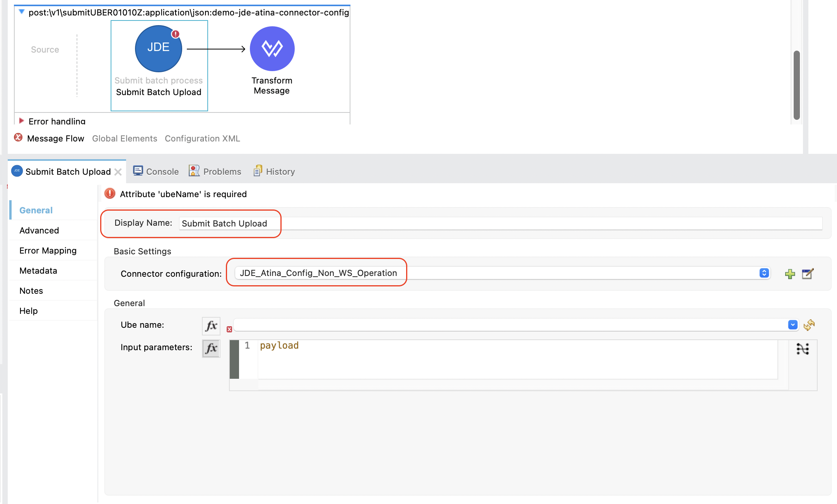
Task: Open the Ube name dropdown arrow
Action: tap(793, 325)
